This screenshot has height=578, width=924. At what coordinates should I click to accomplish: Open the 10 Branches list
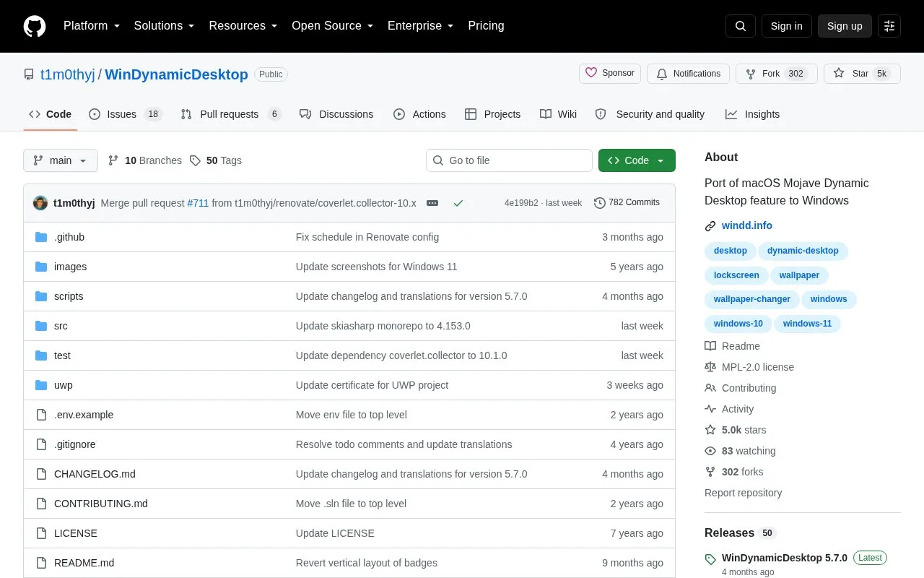(145, 160)
